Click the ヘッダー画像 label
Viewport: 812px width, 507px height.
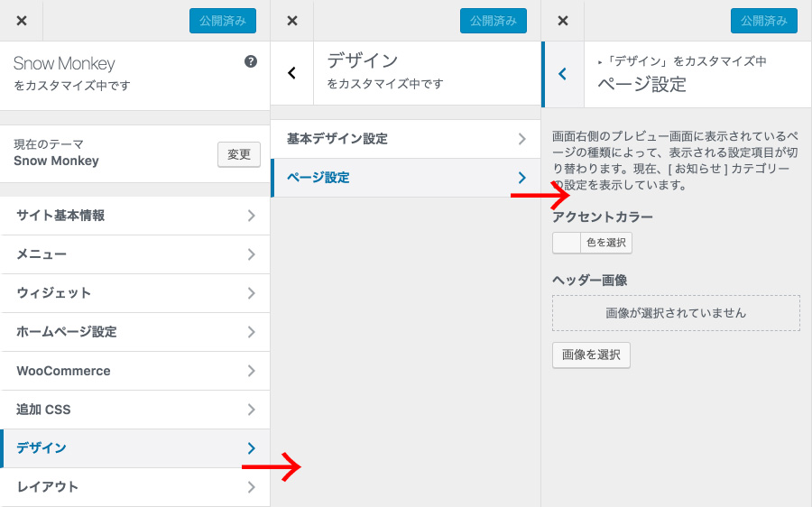pos(590,281)
